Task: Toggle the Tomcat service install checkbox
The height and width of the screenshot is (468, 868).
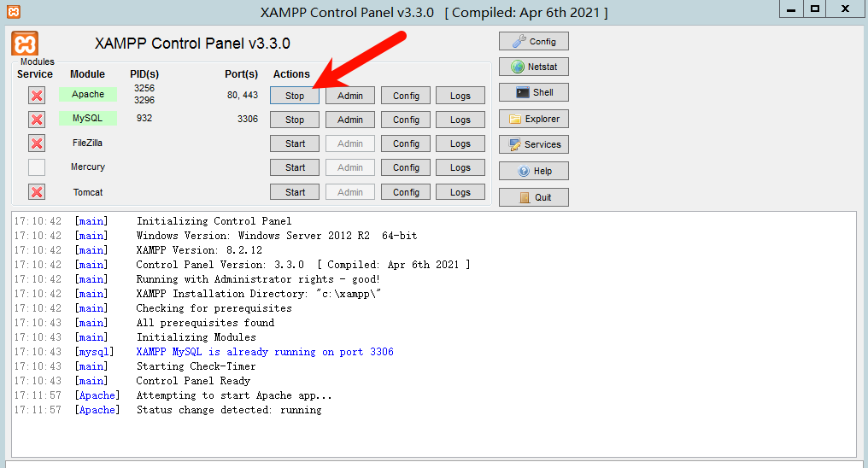Action: [37, 192]
